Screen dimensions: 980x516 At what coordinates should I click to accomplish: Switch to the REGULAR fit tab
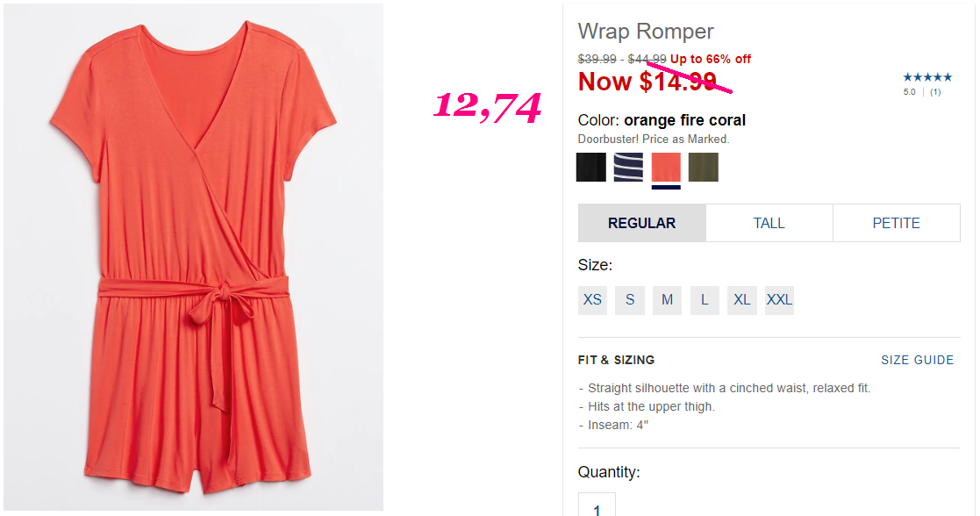pos(642,223)
